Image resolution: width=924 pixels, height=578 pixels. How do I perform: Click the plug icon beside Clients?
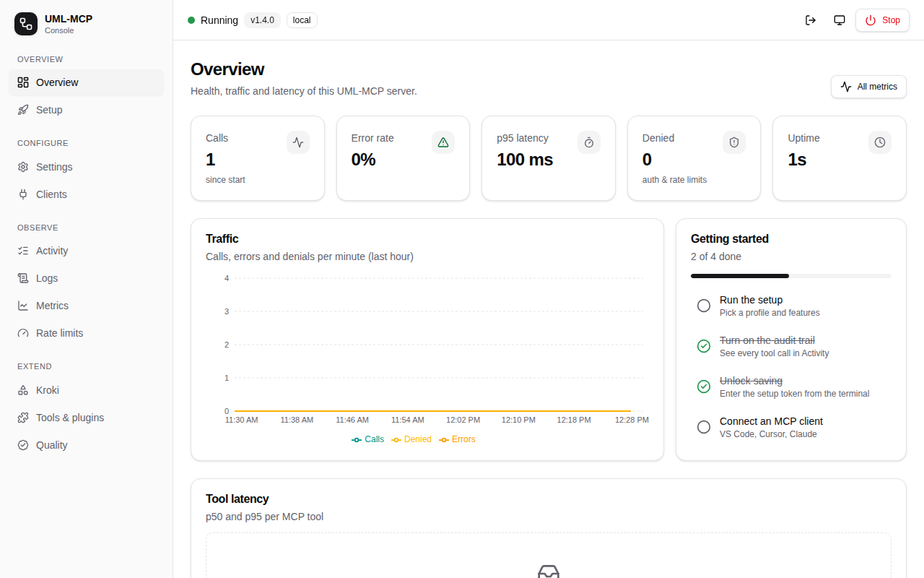click(x=23, y=194)
